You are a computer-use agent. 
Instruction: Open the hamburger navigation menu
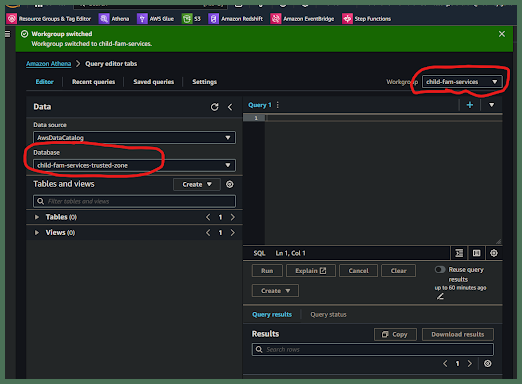tap(8, 34)
